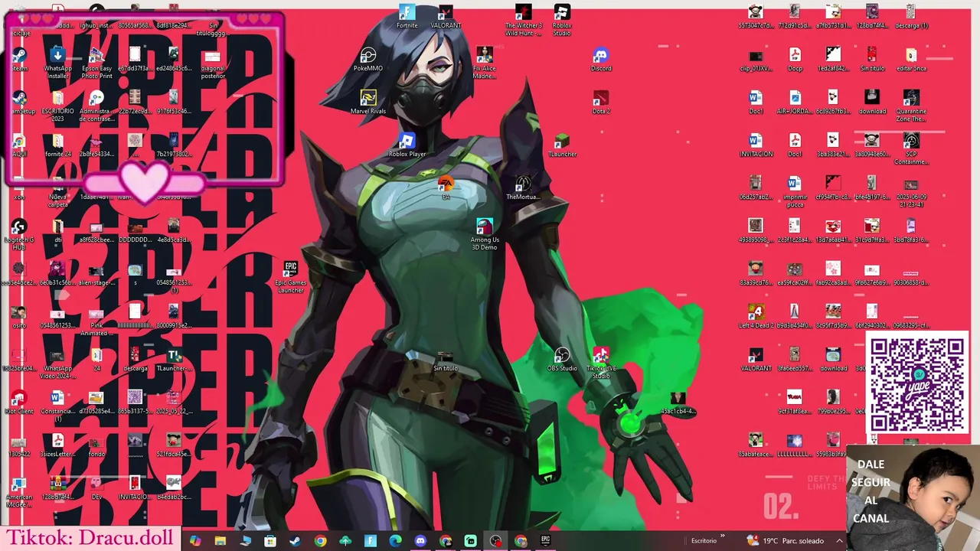Open the Logitech G HUB shortcut
Screen dimensions: 980x551
(19, 234)
